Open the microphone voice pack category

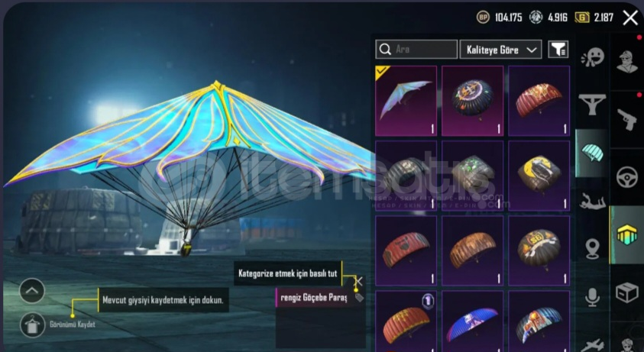point(592,297)
